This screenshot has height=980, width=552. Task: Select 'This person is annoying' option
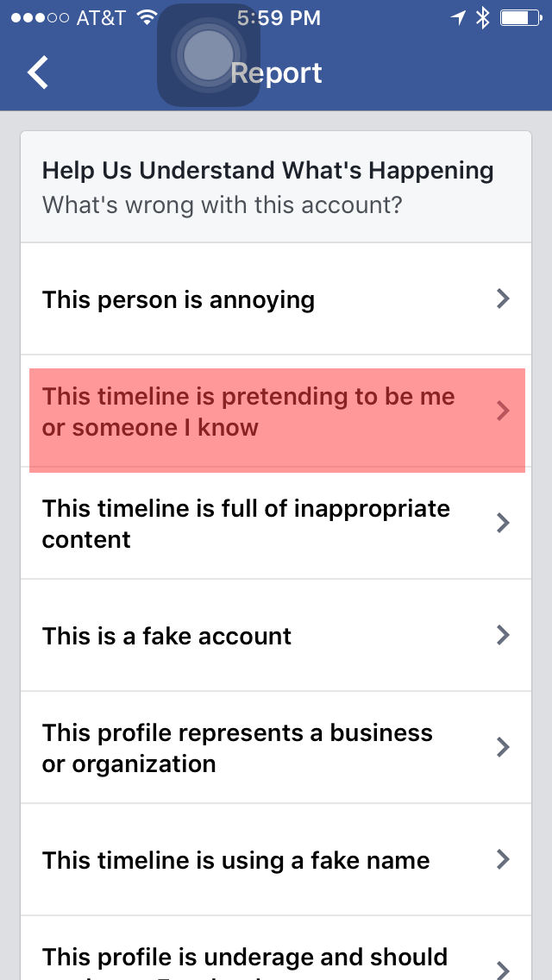coord(179,299)
